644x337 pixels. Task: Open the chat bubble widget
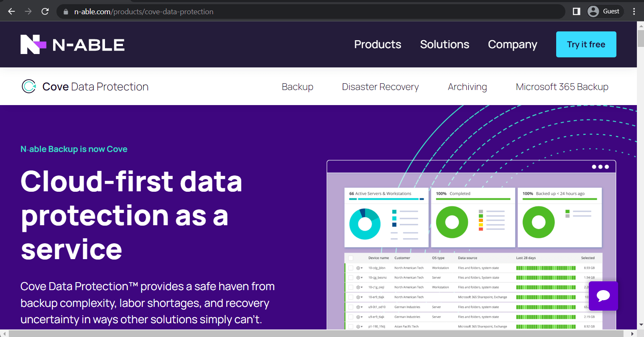click(x=603, y=296)
